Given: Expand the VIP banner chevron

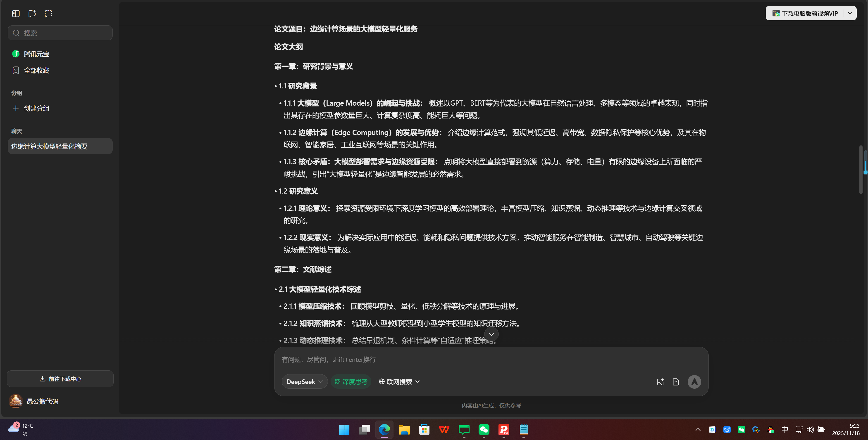Looking at the screenshot, I should point(850,13).
